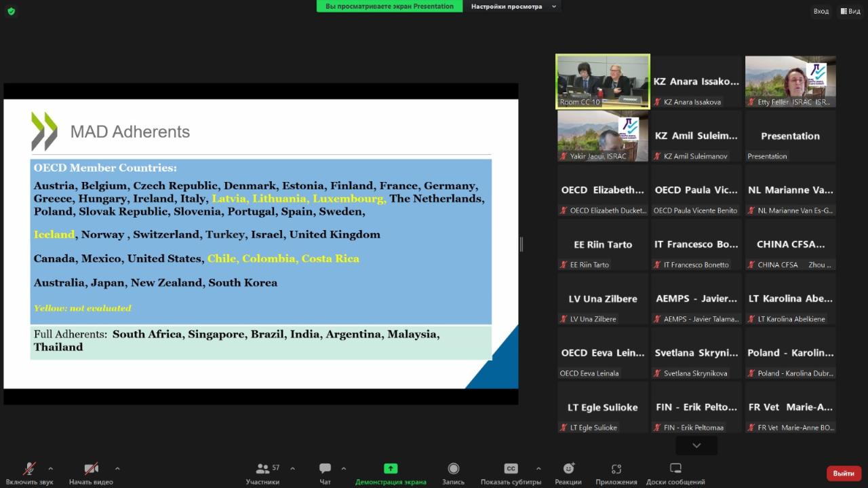Start video with the Начать видео camera icon
This screenshot has width=868, height=488.
[x=91, y=468]
